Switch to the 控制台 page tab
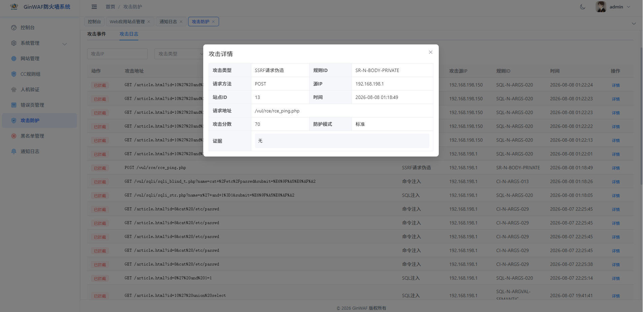Screen dimensions: 644x312 (x=94, y=22)
